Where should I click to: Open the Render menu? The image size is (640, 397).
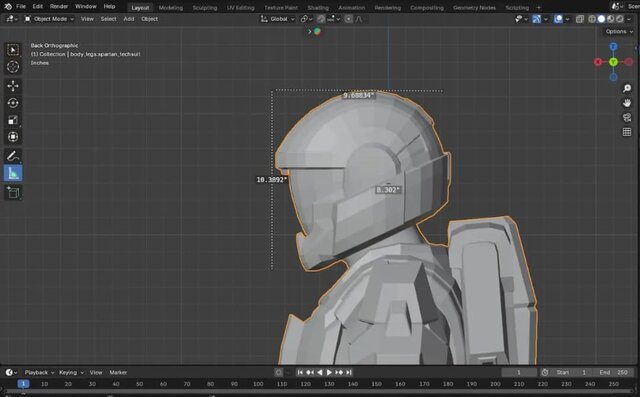click(x=59, y=7)
